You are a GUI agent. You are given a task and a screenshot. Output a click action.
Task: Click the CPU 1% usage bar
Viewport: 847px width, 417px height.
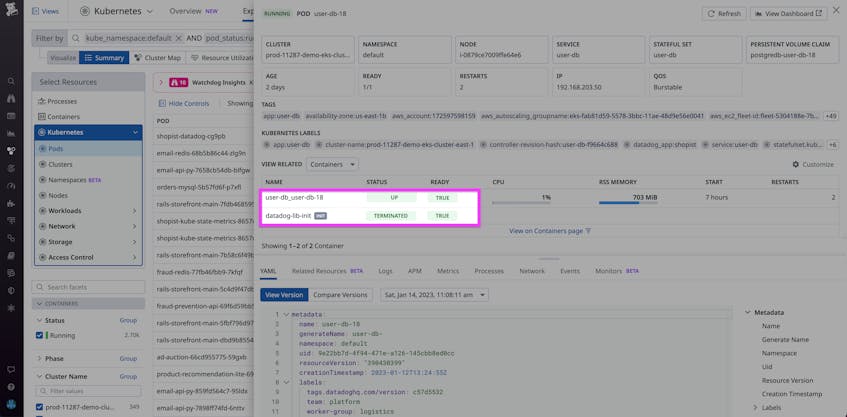tap(521, 203)
